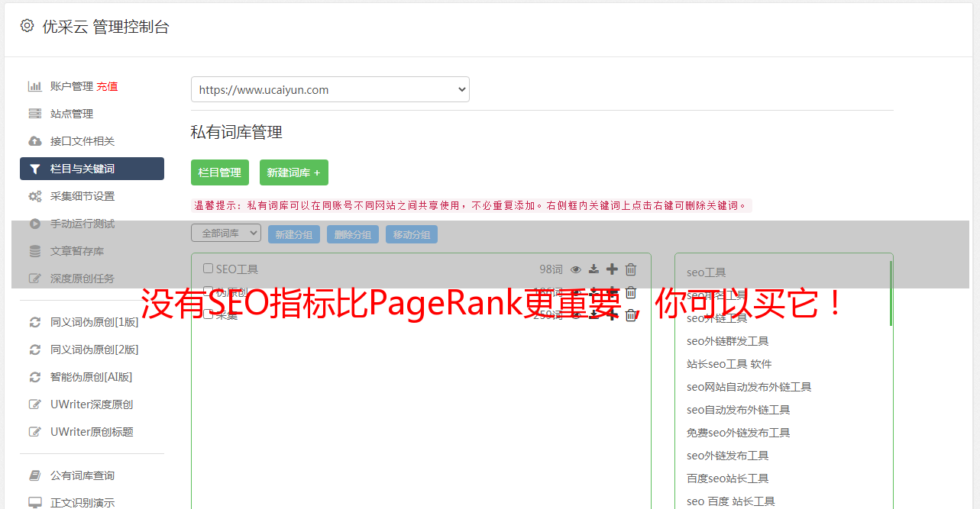Select keyword seo外链群发工具

tap(728, 341)
